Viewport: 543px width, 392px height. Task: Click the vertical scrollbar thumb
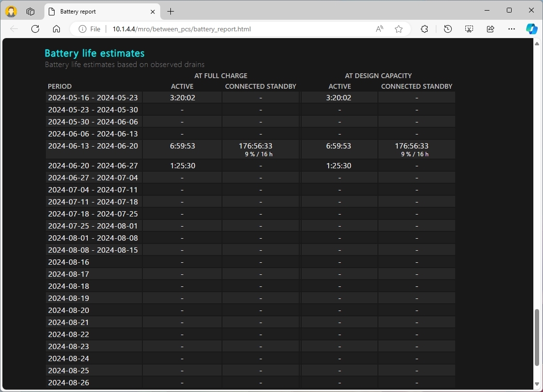[x=537, y=338]
